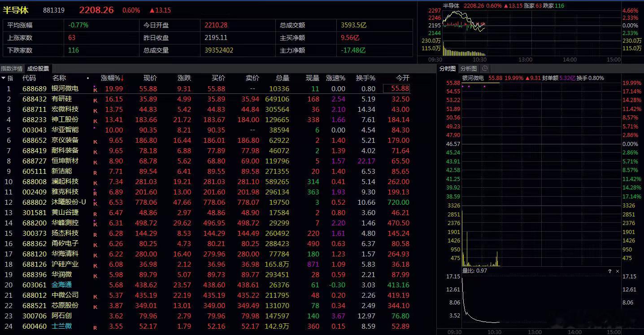
Task: Click the 22.17 turnover cell for 恒坤新材
Action: pyautogui.click(x=366, y=161)
